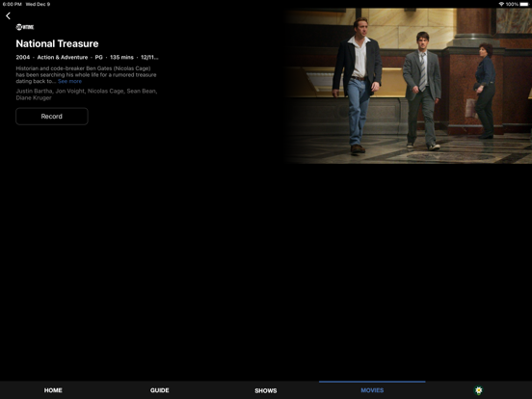Click the Record button
The height and width of the screenshot is (399, 532).
[x=52, y=117]
